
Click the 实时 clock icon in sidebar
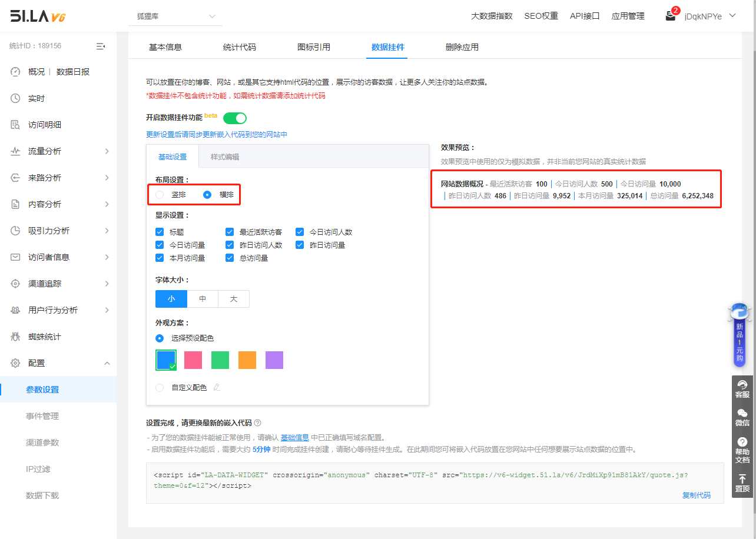click(16, 98)
